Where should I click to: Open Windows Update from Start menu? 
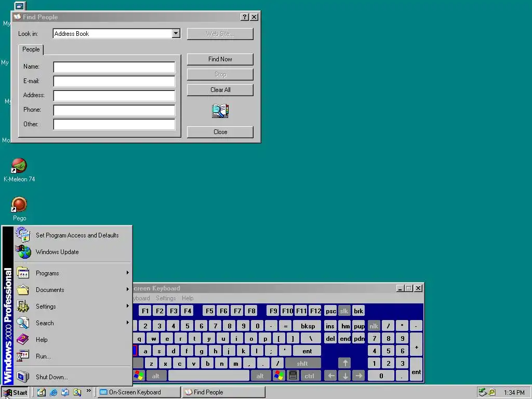pos(73,252)
